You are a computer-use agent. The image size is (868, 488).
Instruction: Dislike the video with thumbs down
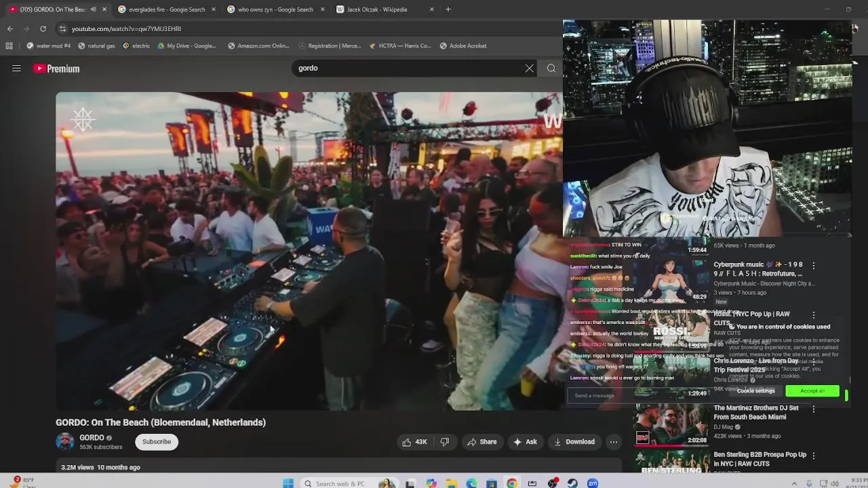[445, 442]
